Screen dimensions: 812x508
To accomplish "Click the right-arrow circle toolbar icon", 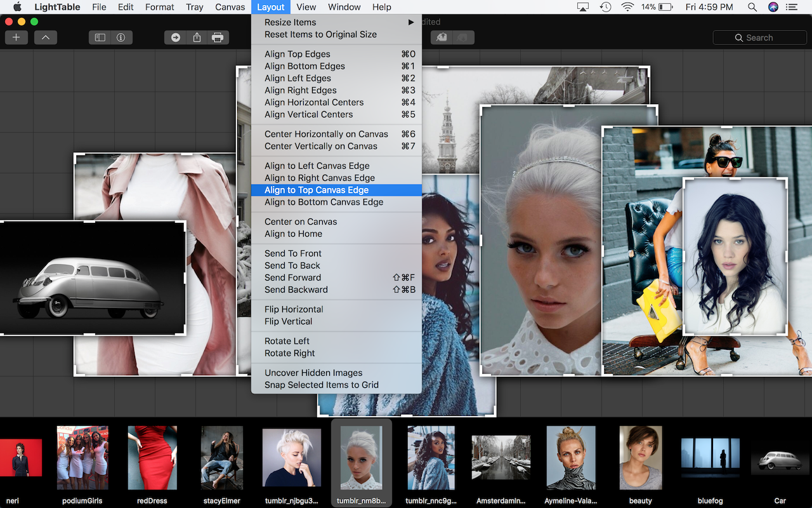I will [176, 37].
